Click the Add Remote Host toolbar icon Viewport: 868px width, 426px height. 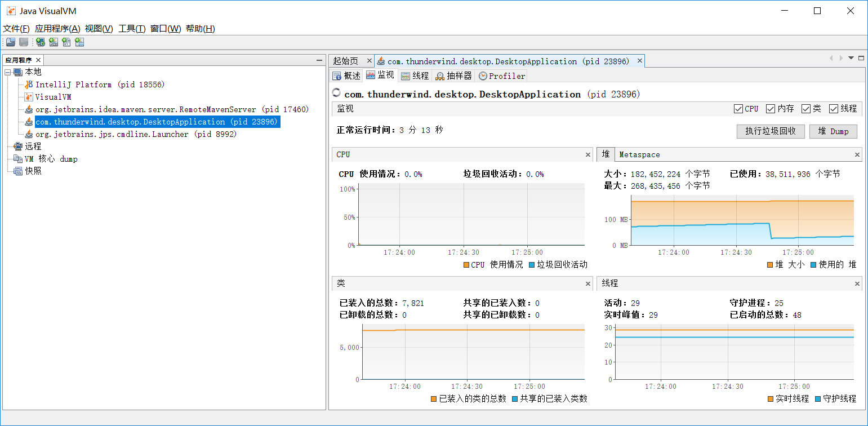click(41, 42)
